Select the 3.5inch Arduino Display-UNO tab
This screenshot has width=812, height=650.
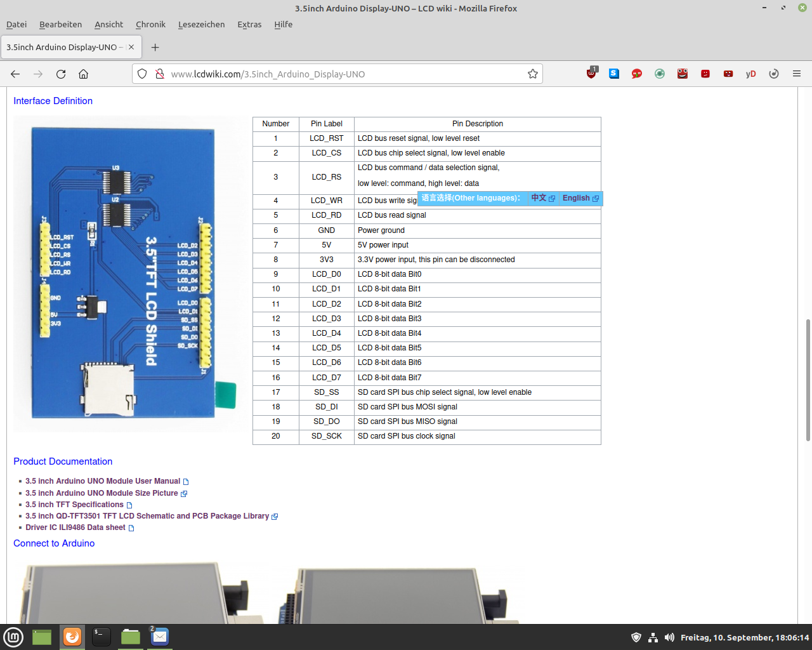(x=70, y=47)
